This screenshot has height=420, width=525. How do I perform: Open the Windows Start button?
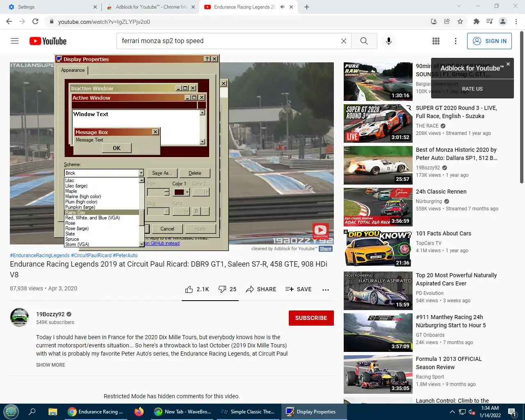click(x=11, y=411)
